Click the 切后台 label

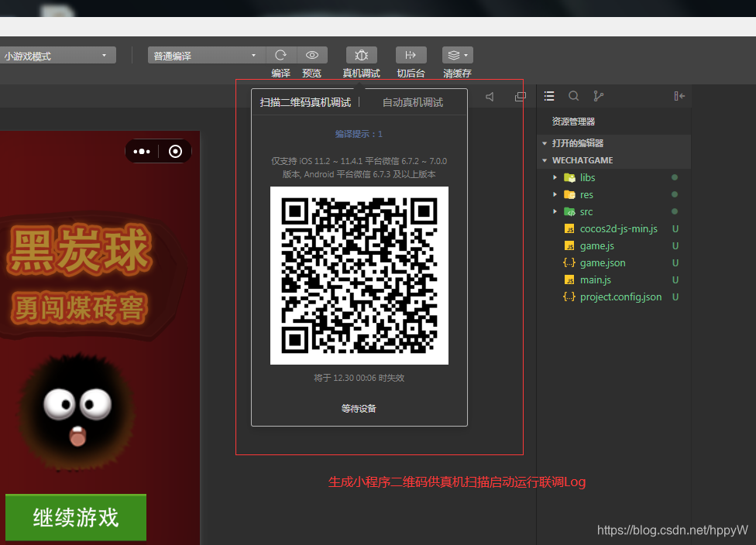pos(411,74)
